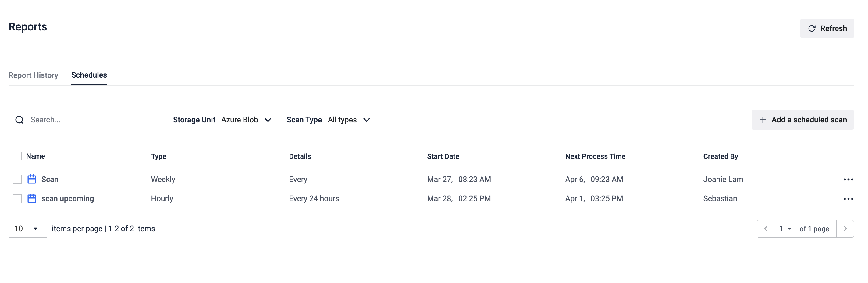The image size is (868, 283).
Task: Click the Every details cell in Scan row
Action: click(298, 179)
